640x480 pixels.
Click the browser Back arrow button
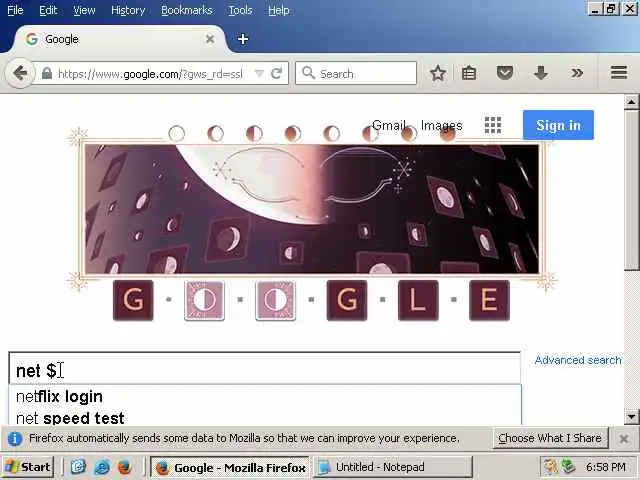click(20, 73)
